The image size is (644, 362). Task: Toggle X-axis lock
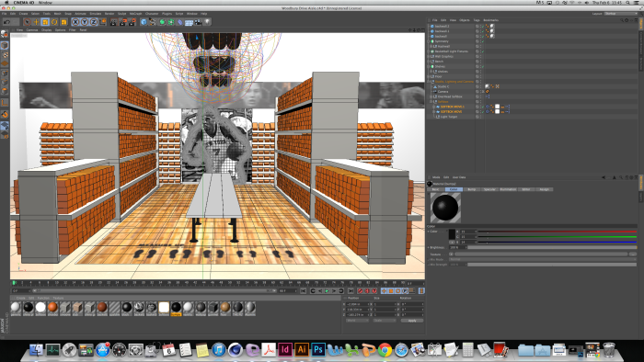coord(75,22)
